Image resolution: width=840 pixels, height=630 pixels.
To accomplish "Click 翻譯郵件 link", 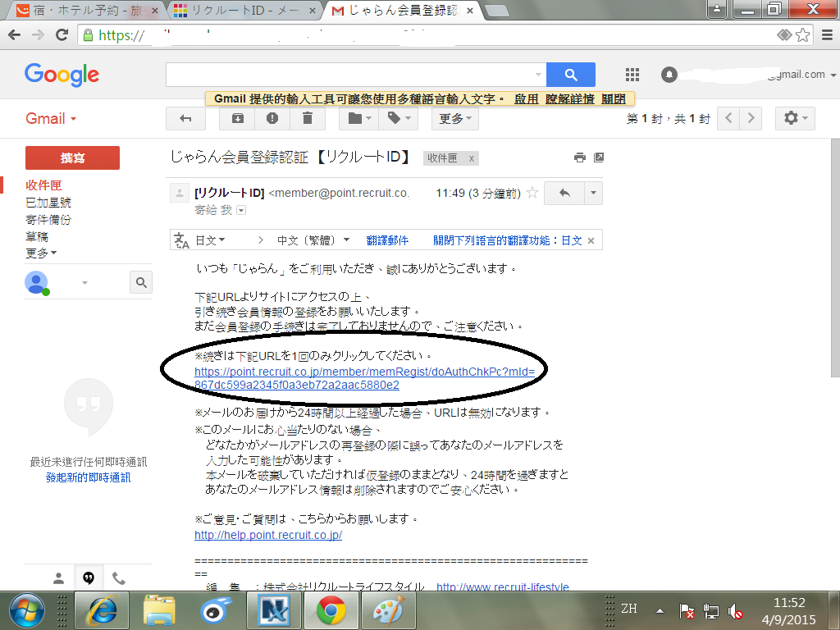I will (387, 240).
